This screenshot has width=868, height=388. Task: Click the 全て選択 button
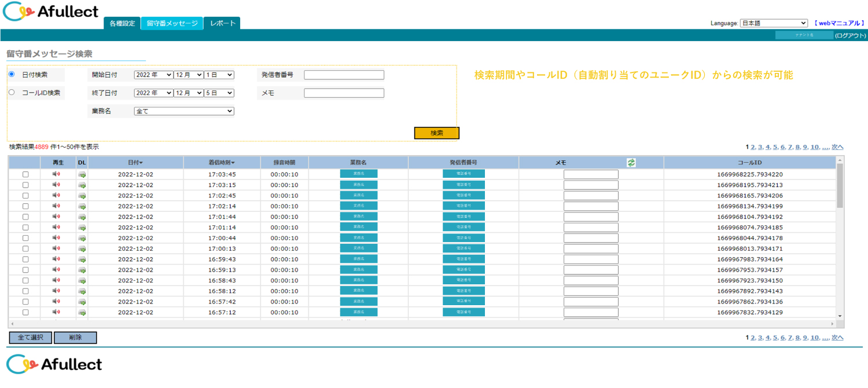(30, 338)
